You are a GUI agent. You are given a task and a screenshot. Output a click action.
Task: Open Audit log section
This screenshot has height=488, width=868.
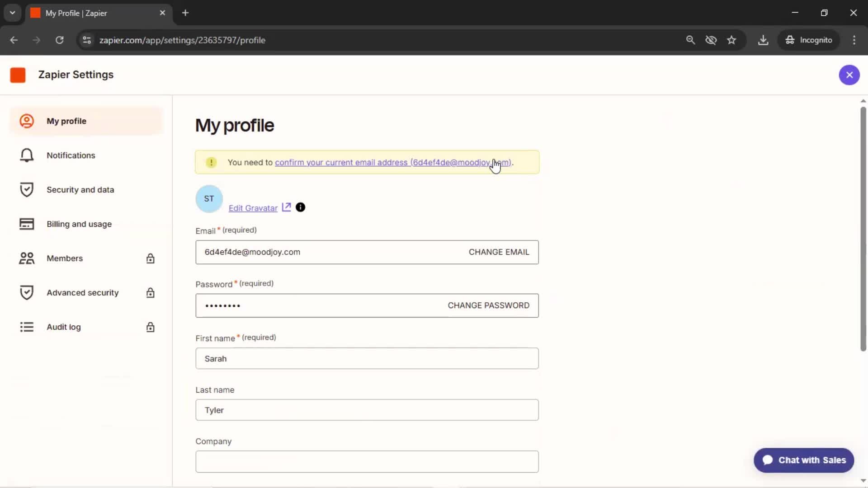[x=86, y=327]
